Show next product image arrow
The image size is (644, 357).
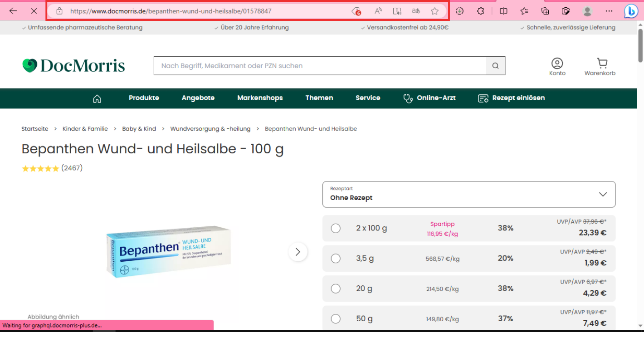[x=298, y=252]
